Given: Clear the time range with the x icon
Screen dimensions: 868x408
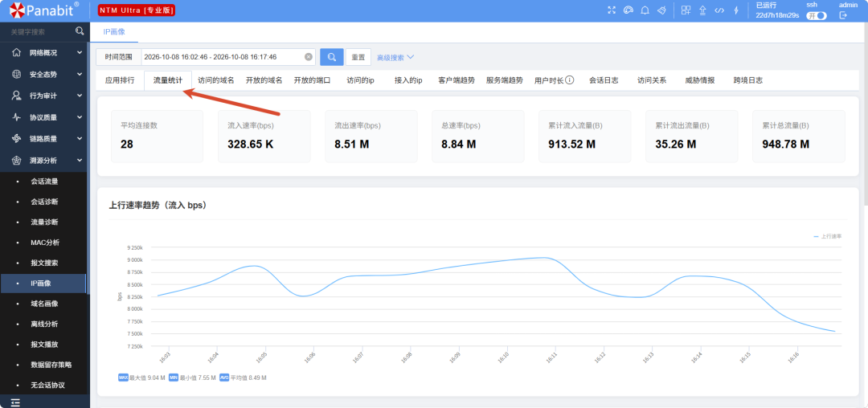Looking at the screenshot, I should (x=309, y=57).
